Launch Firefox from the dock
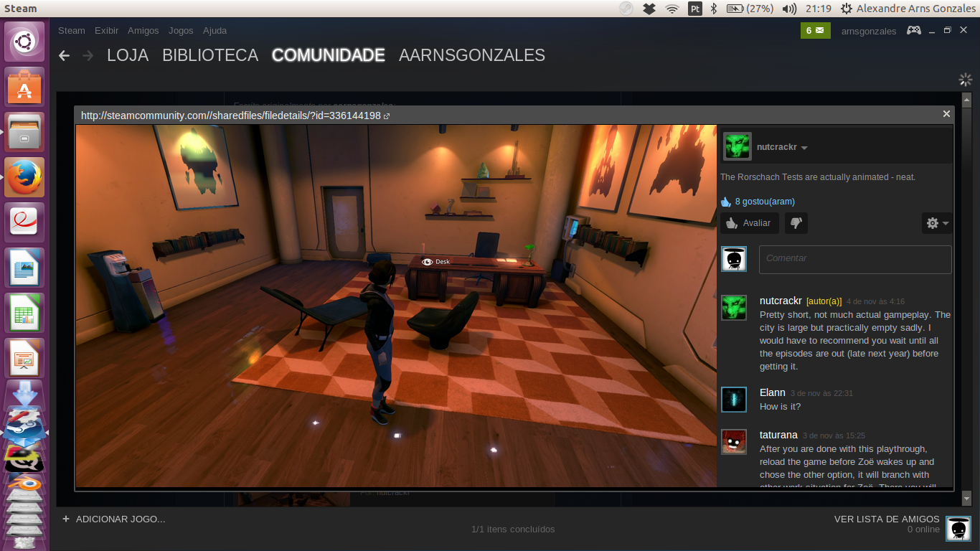Screen dimensions: 980x551 click(25, 177)
